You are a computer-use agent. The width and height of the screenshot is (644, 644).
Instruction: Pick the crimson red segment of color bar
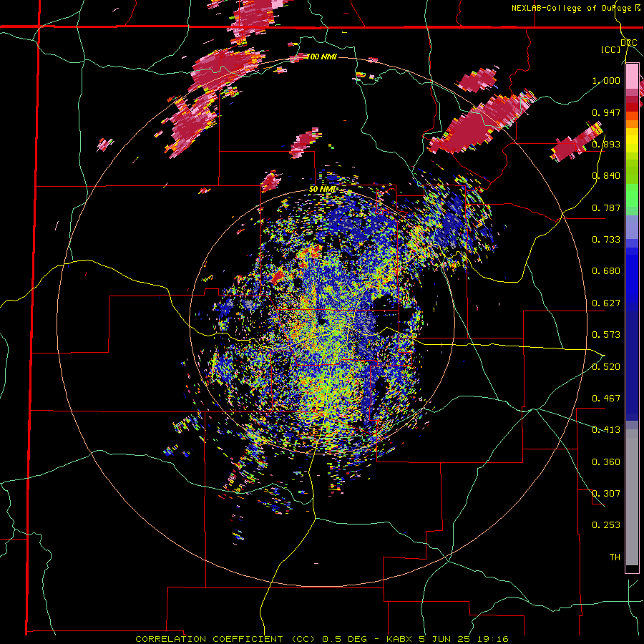[x=632, y=99]
